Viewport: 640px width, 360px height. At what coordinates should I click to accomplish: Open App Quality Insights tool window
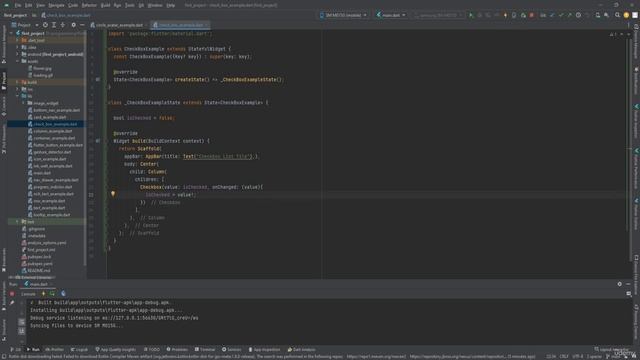[116, 349]
